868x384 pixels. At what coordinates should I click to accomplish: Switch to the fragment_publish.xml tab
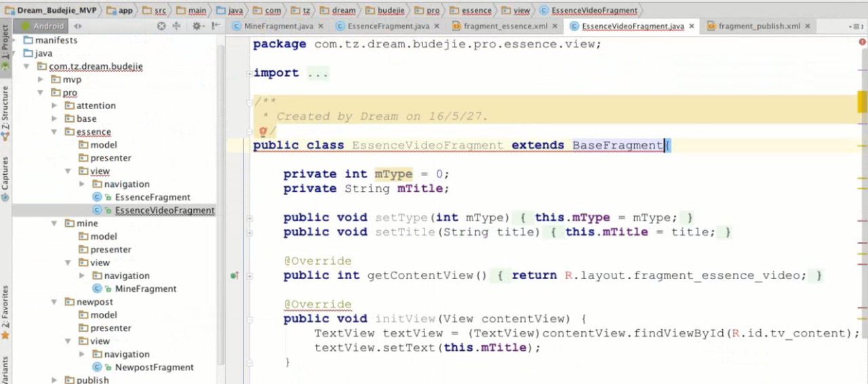(x=759, y=26)
